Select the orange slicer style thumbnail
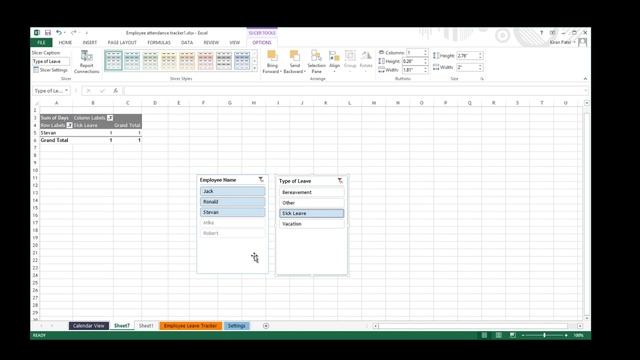Viewport: 640px width, 360px height. point(187,61)
